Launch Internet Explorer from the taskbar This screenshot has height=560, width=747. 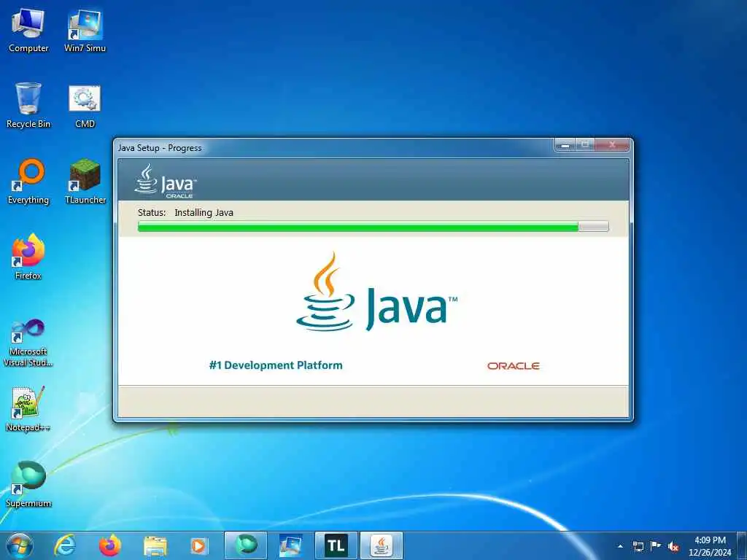pyautogui.click(x=65, y=545)
